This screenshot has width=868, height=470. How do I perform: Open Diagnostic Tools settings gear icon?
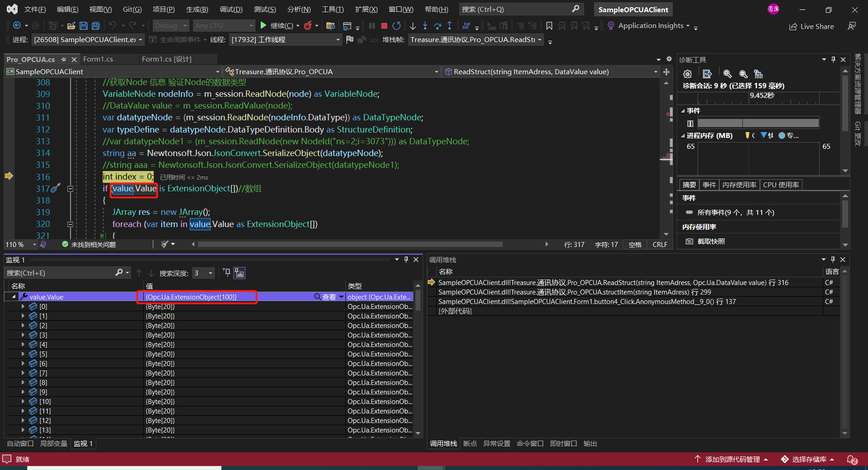coord(688,73)
